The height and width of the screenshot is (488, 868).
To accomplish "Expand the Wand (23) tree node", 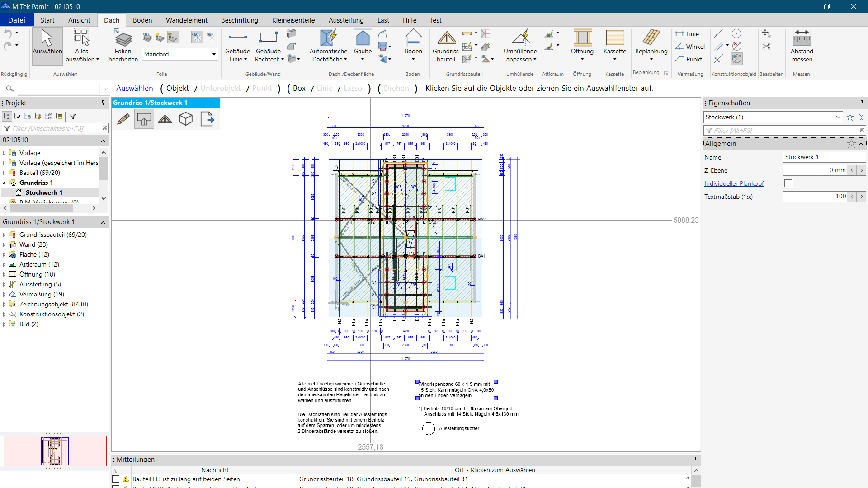I will pyautogui.click(x=5, y=245).
